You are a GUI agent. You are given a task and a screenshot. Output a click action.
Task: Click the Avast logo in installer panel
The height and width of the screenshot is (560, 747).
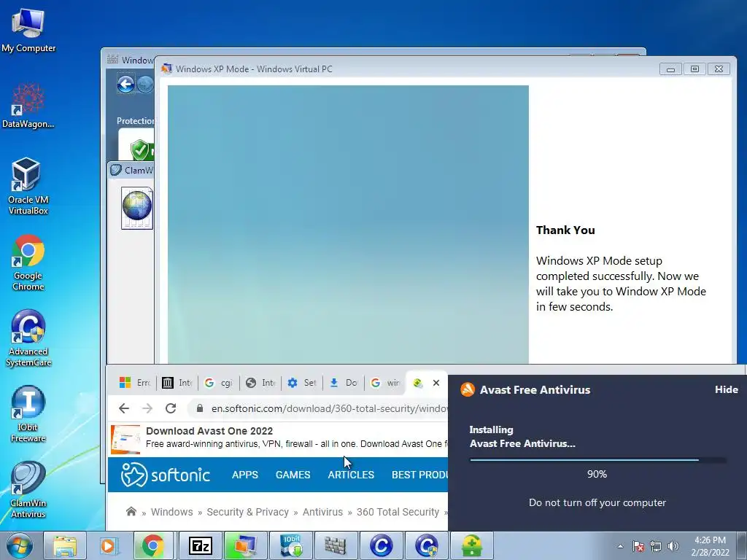click(x=468, y=389)
